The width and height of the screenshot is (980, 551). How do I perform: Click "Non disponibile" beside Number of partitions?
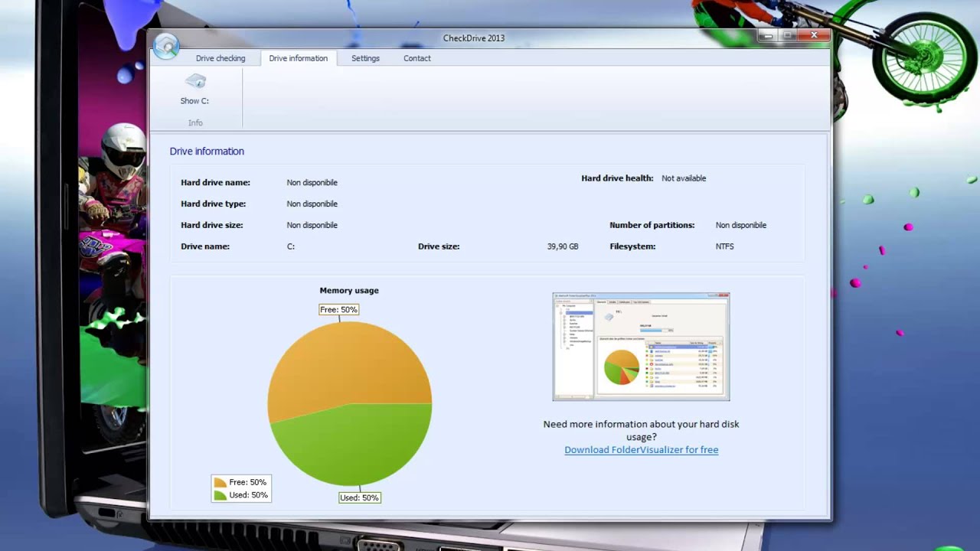click(741, 226)
